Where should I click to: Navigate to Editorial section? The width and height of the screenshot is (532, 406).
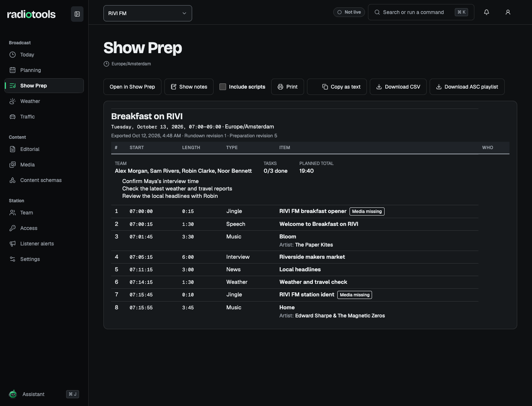(x=44, y=149)
